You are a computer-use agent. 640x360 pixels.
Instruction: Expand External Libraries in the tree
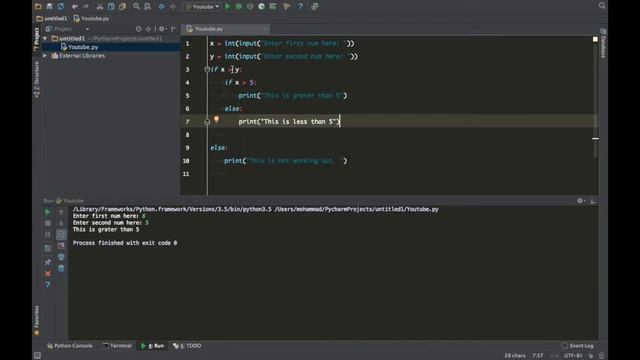[x=45, y=56]
